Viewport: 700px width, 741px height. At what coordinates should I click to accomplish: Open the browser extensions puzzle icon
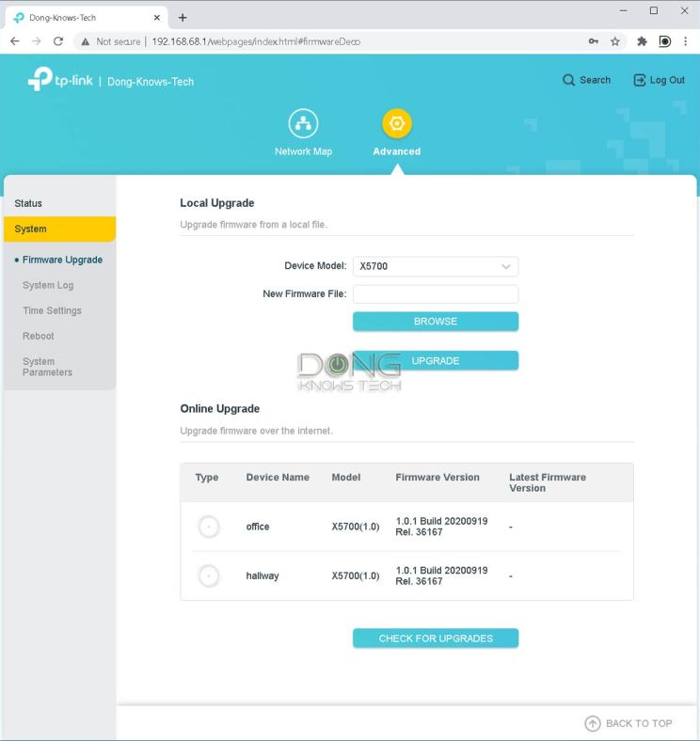642,41
